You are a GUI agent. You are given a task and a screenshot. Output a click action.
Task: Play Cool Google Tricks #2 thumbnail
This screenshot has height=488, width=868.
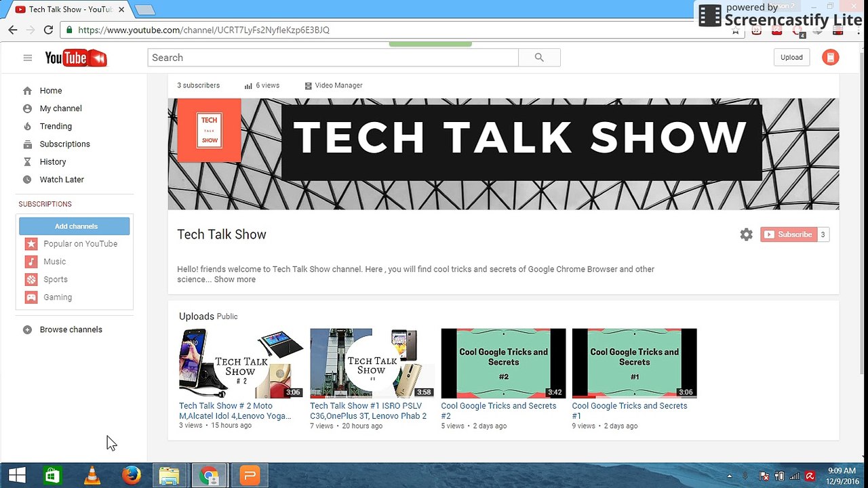pos(503,363)
